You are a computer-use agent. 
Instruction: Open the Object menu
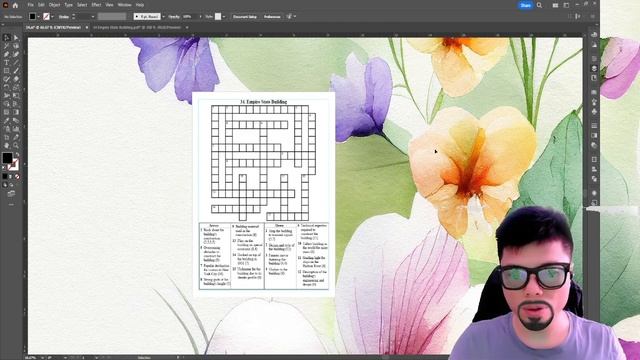coord(54,5)
